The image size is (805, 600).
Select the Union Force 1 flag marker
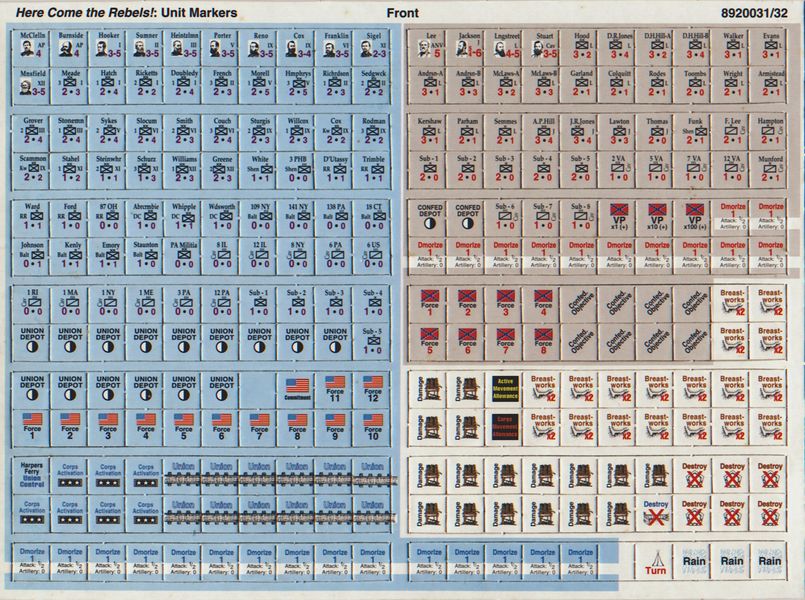[32, 427]
